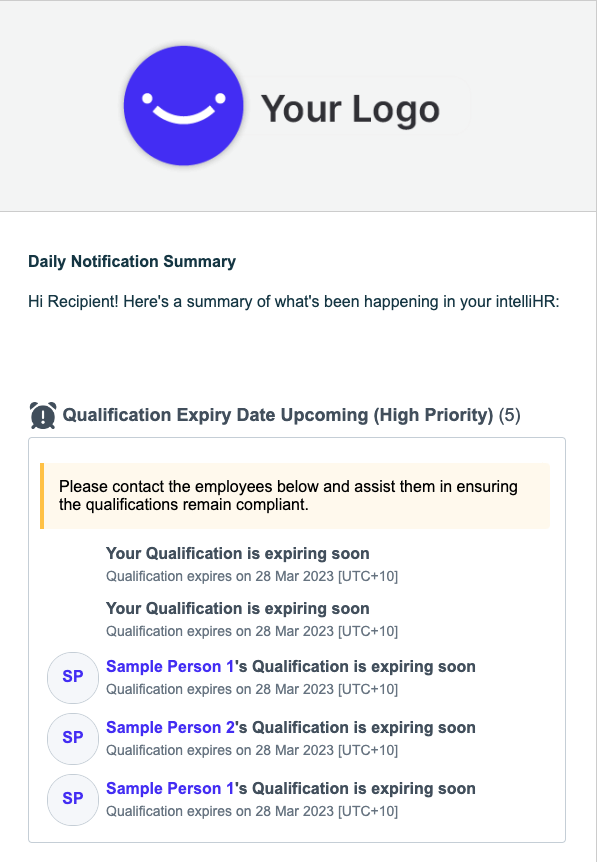Open the Sample Person 2 profile link
The height and width of the screenshot is (862, 598).
coord(170,727)
